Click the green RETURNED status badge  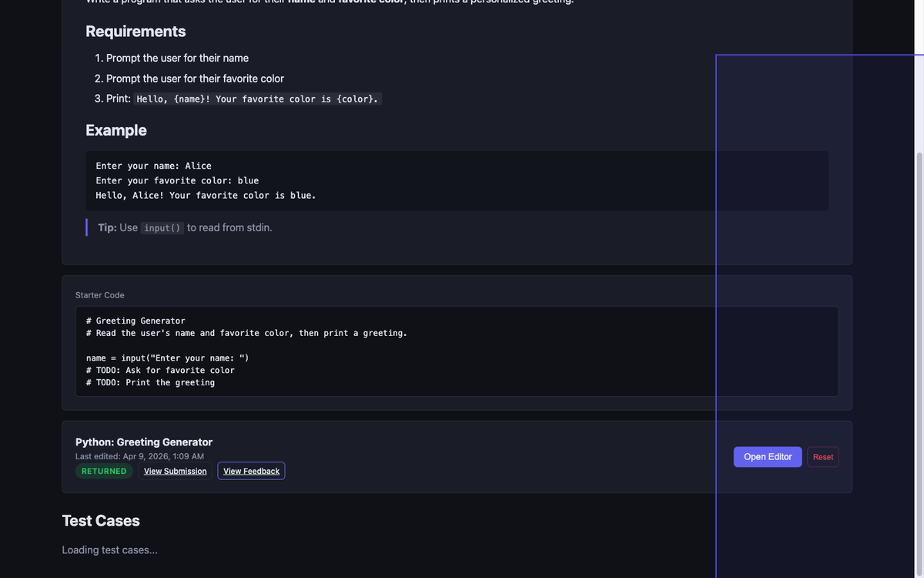pos(104,471)
